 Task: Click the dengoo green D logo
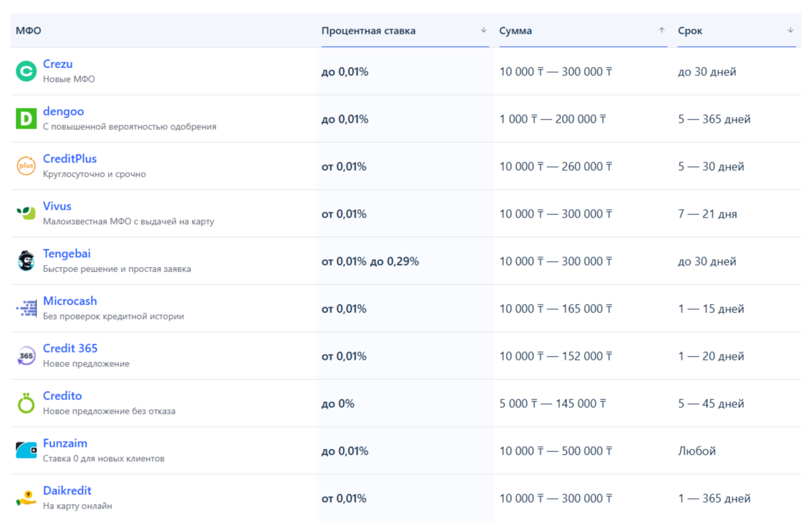[26, 119]
